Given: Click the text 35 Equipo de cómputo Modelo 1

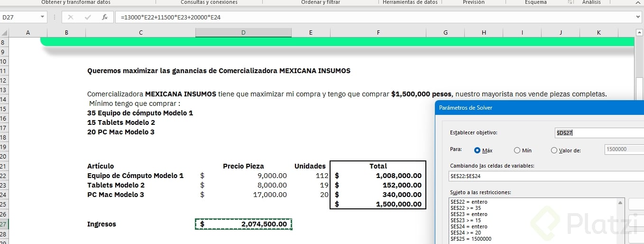Looking at the screenshot, I should (140, 113).
